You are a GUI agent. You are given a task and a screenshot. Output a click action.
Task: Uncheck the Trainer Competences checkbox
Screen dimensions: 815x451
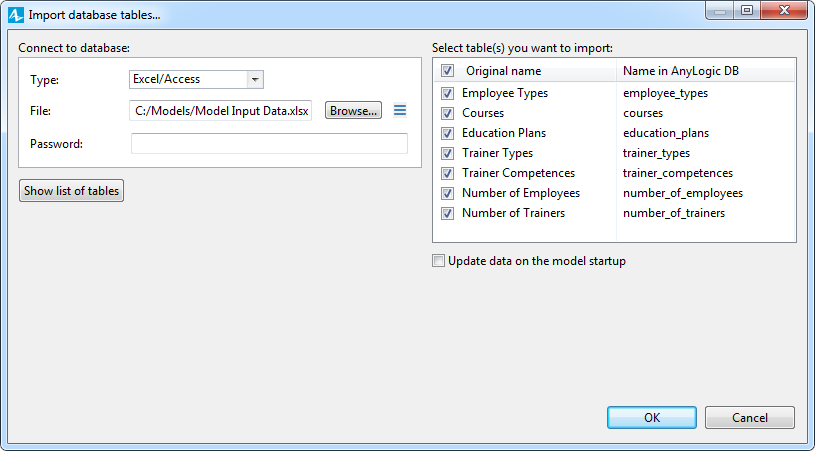447,174
